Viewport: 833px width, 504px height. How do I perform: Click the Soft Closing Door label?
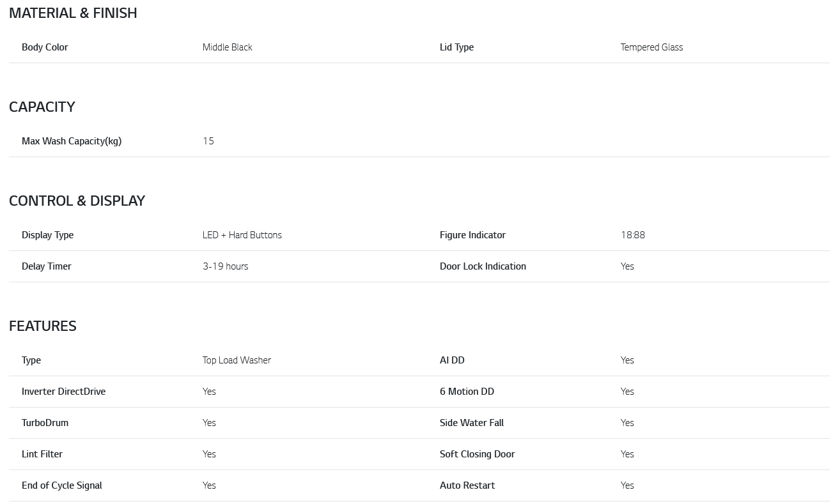pyautogui.click(x=477, y=454)
